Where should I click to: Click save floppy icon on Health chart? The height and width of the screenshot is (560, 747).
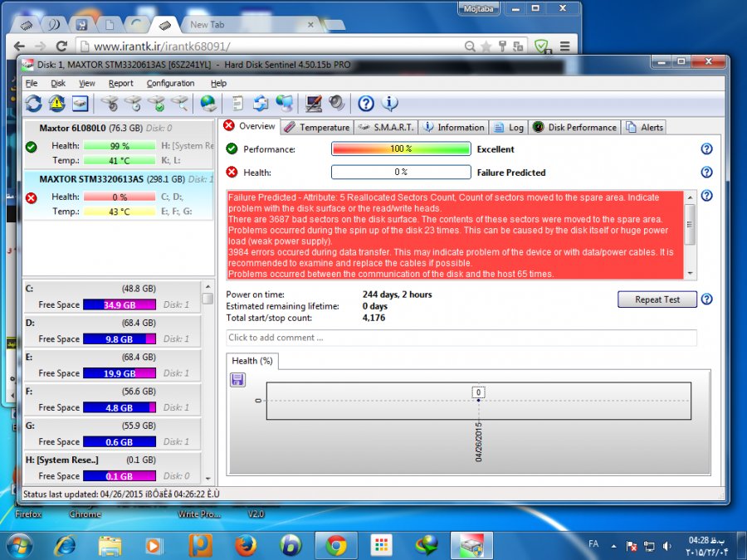point(237,379)
